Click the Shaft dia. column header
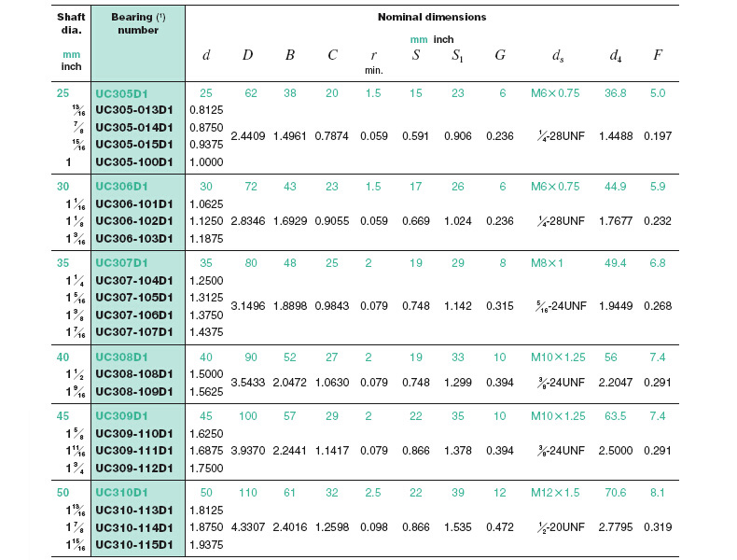The height and width of the screenshot is (560, 737). coord(72,23)
